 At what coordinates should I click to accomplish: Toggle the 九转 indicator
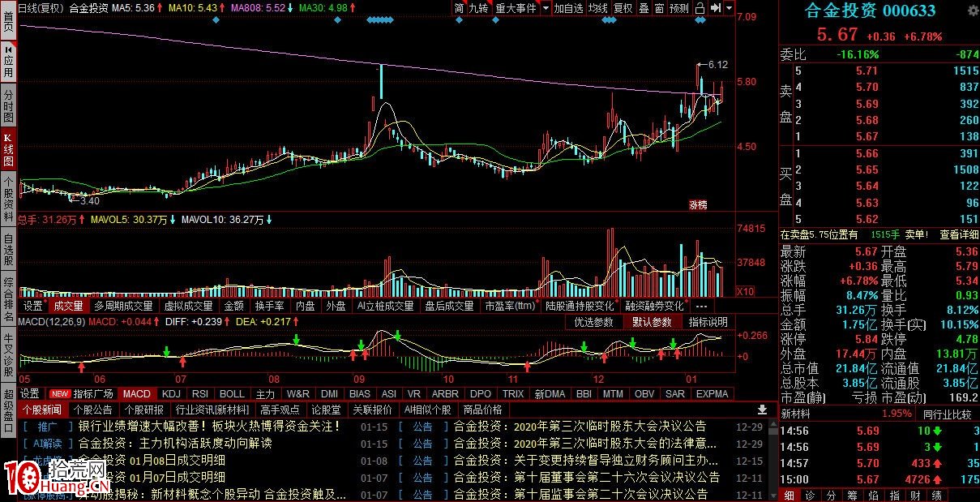479,8
